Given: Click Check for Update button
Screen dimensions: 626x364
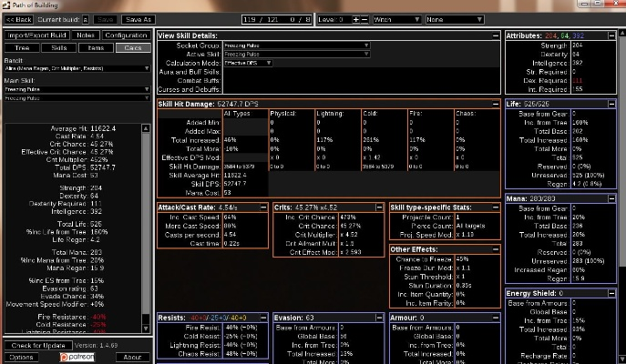Looking at the screenshot, I should click(x=37, y=346).
